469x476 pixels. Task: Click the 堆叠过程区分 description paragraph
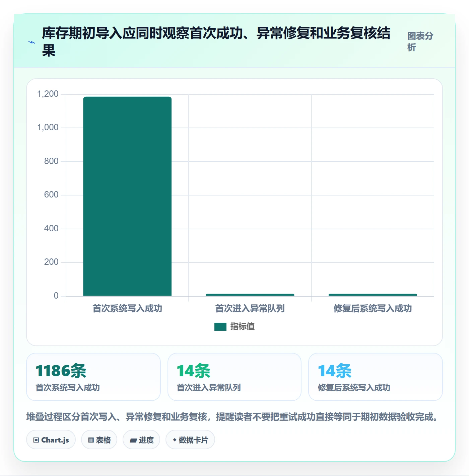click(233, 417)
